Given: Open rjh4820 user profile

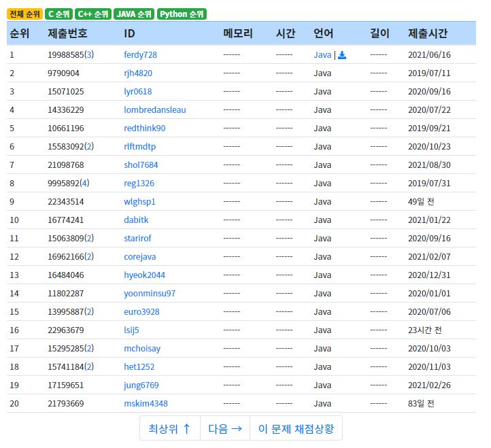Looking at the screenshot, I should 138,73.
